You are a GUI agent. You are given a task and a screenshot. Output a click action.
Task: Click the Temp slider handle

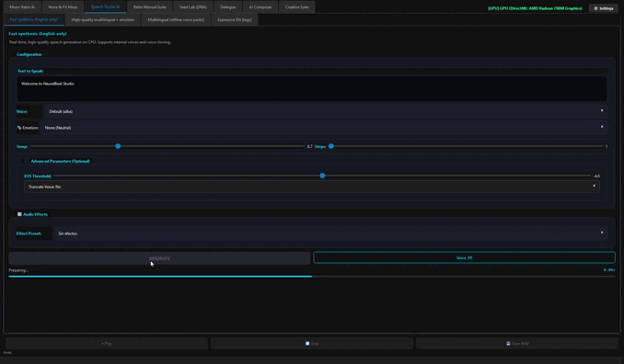[118, 146]
